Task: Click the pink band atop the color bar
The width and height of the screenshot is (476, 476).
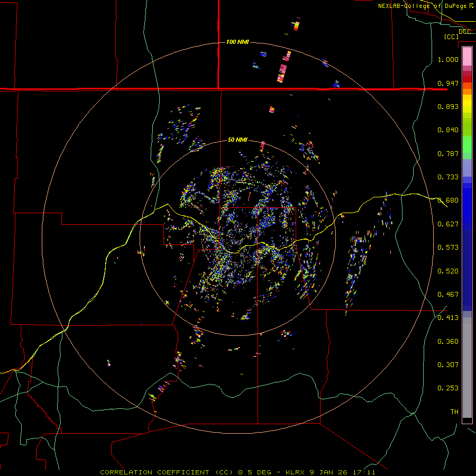Action: 467,57
